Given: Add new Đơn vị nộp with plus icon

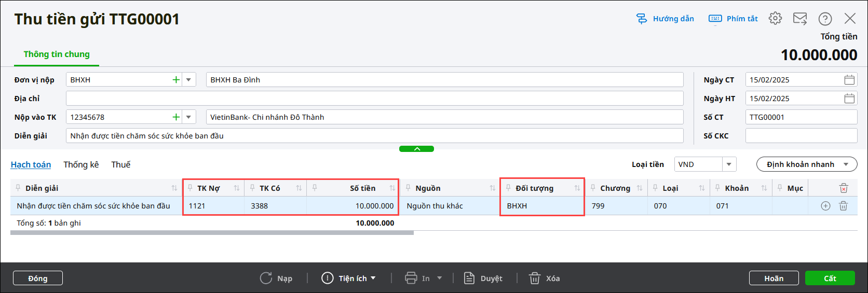Looking at the screenshot, I should pos(176,80).
